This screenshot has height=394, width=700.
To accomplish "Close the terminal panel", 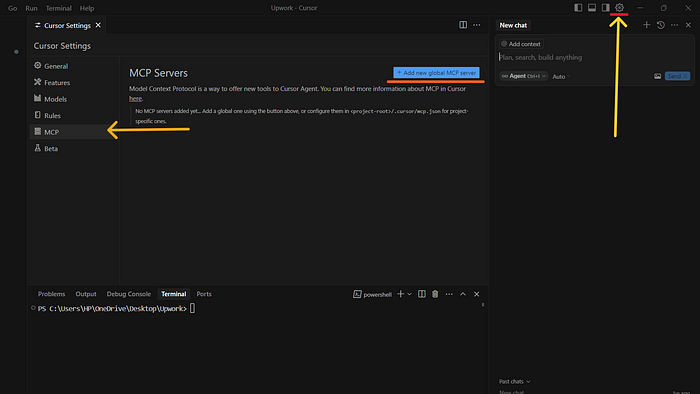I will click(477, 294).
